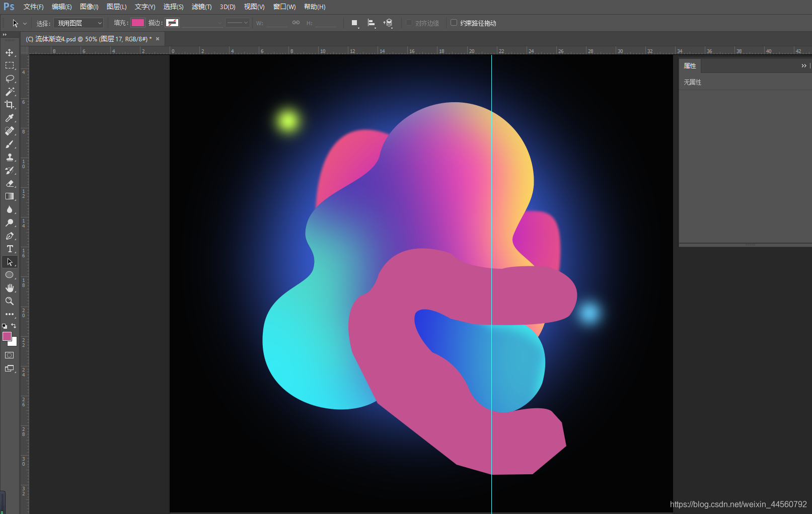This screenshot has height=514, width=812.
Task: Open the 视图(V) menu
Action: tap(254, 7)
